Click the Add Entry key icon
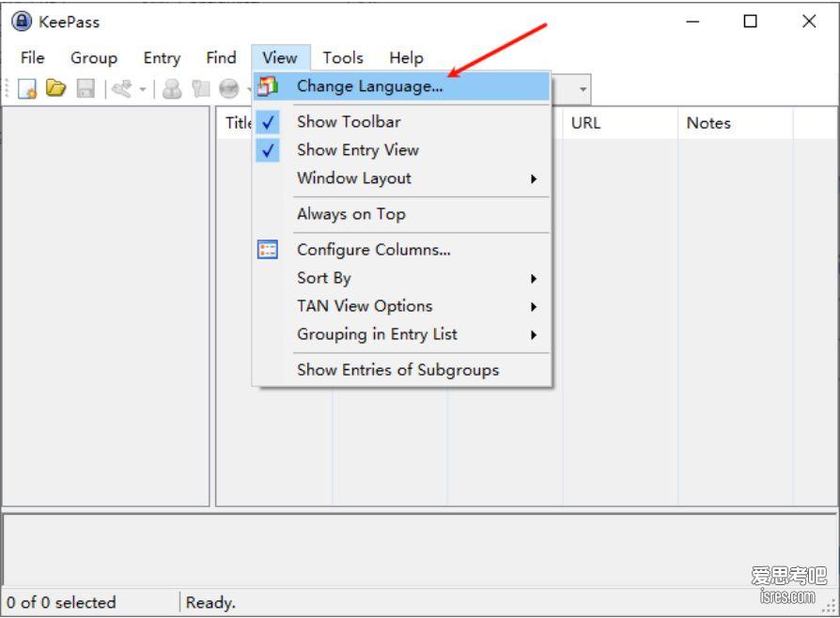 (123, 89)
